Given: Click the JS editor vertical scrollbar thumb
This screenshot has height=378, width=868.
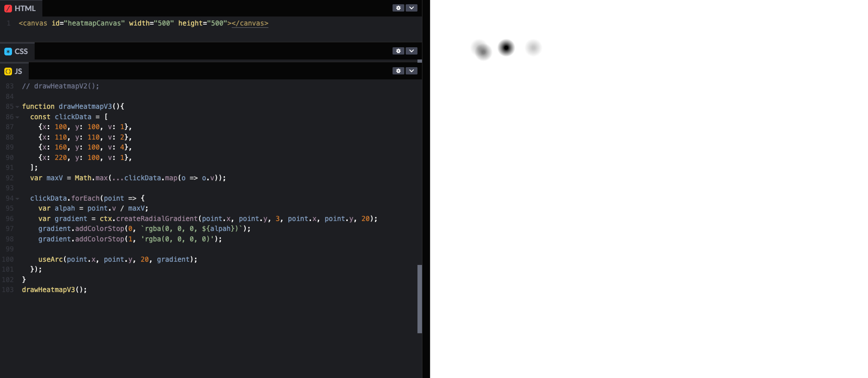Looking at the screenshot, I should coord(419,299).
